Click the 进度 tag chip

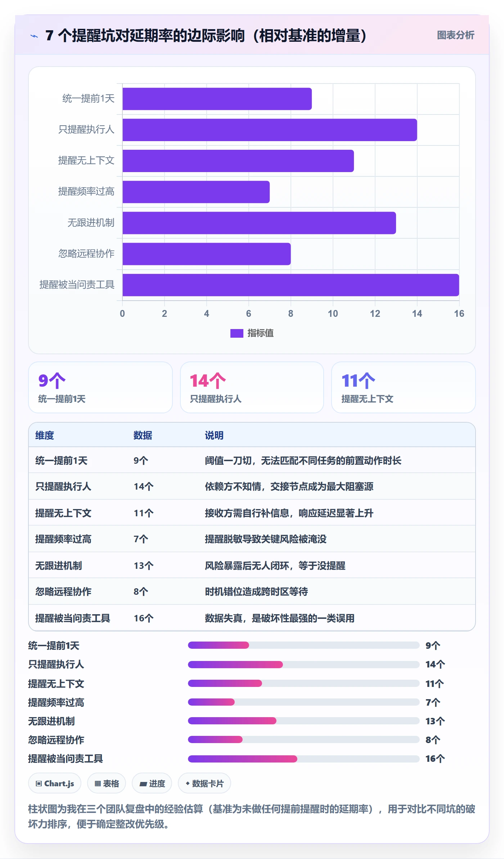(152, 783)
